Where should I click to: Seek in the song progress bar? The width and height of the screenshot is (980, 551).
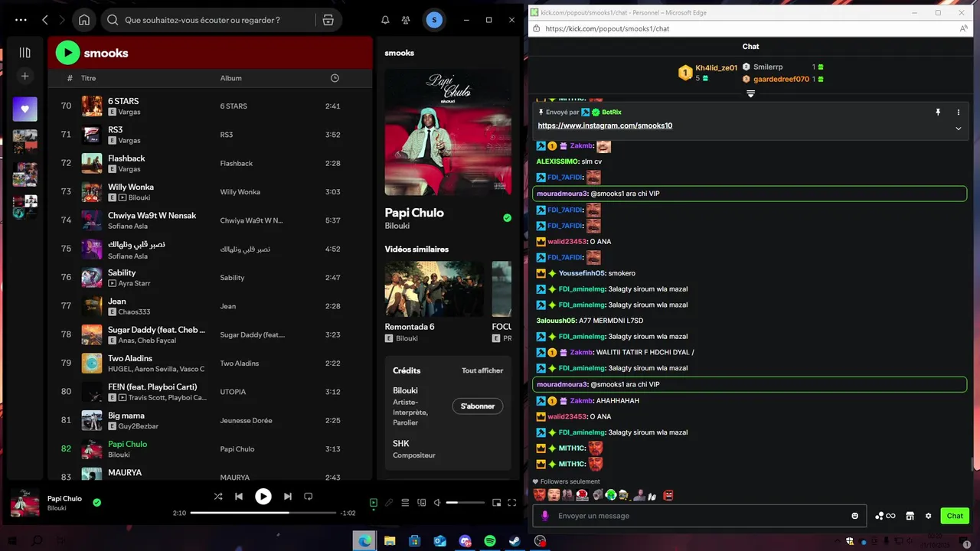[263, 513]
